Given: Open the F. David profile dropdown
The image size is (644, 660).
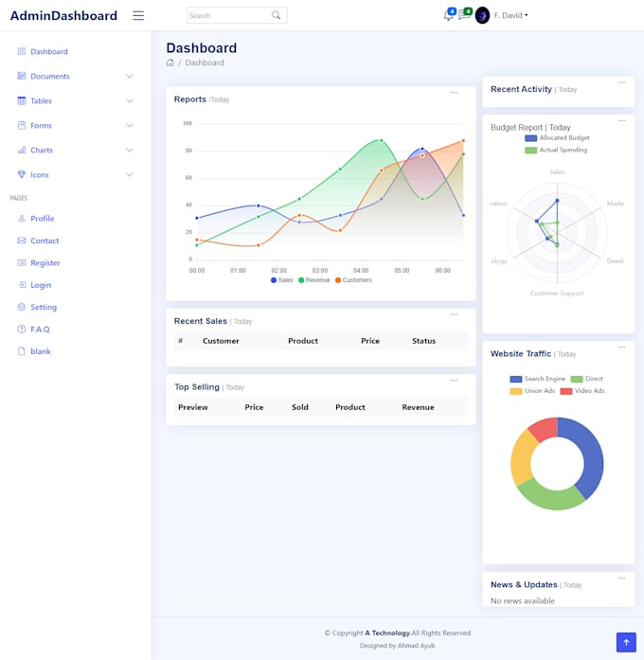Looking at the screenshot, I should [511, 15].
